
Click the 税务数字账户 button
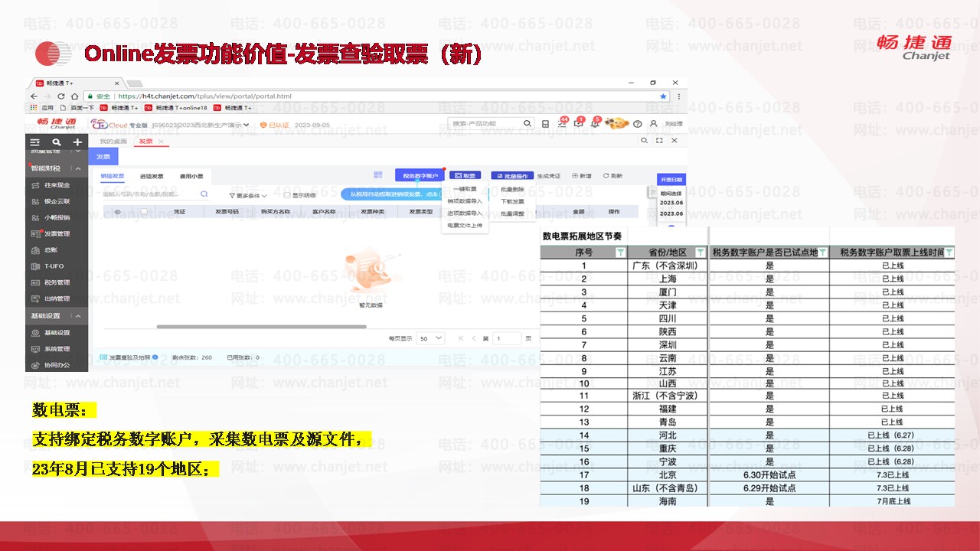420,176
